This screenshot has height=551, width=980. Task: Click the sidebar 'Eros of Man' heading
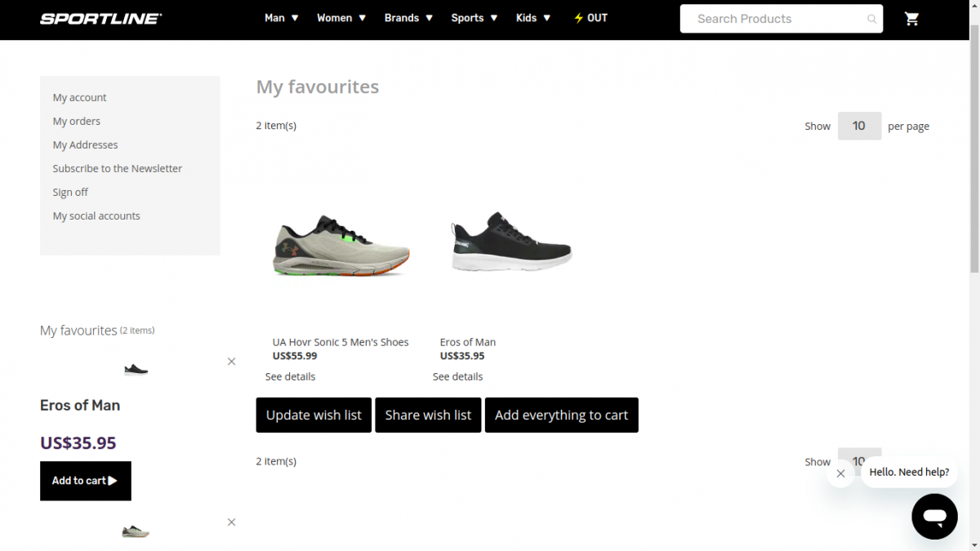click(x=80, y=405)
